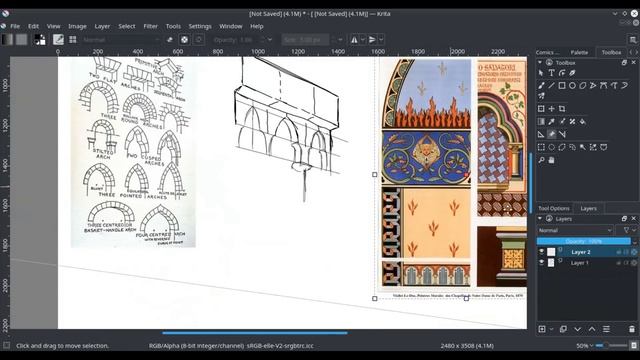Select the Text tool in Toolbox

pos(551,73)
